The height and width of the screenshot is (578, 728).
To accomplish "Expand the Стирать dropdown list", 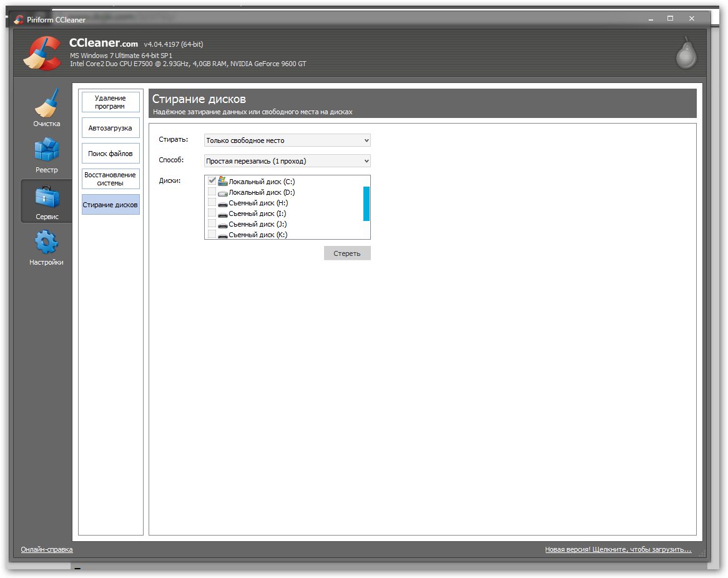I will [287, 140].
